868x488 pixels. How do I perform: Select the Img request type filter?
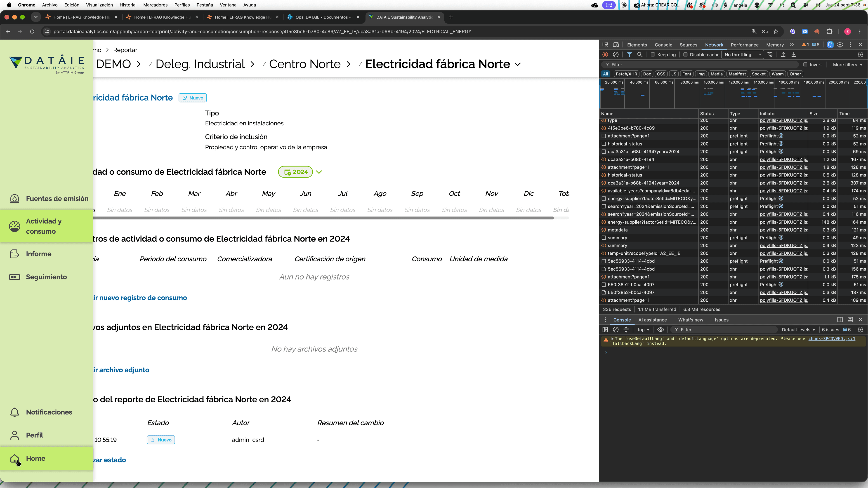click(701, 74)
